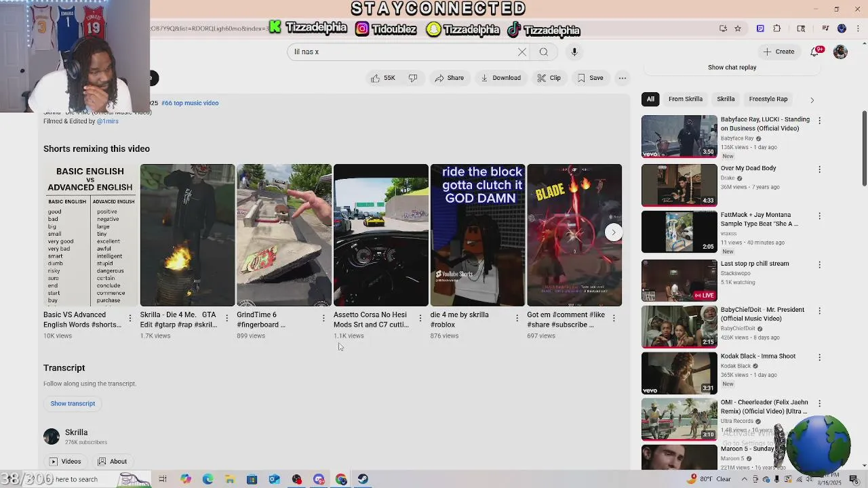This screenshot has width=868, height=488.
Task: Click the Create button
Action: pyautogui.click(x=778, y=52)
